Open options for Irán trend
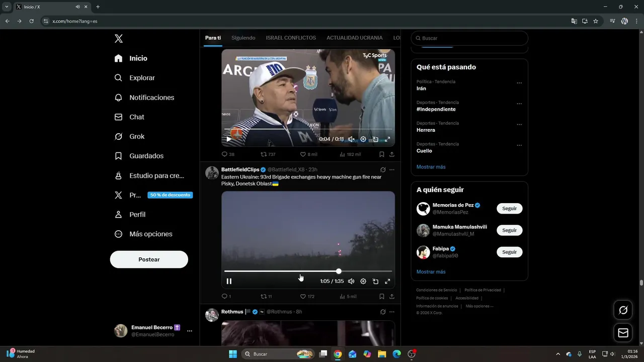 click(x=519, y=83)
